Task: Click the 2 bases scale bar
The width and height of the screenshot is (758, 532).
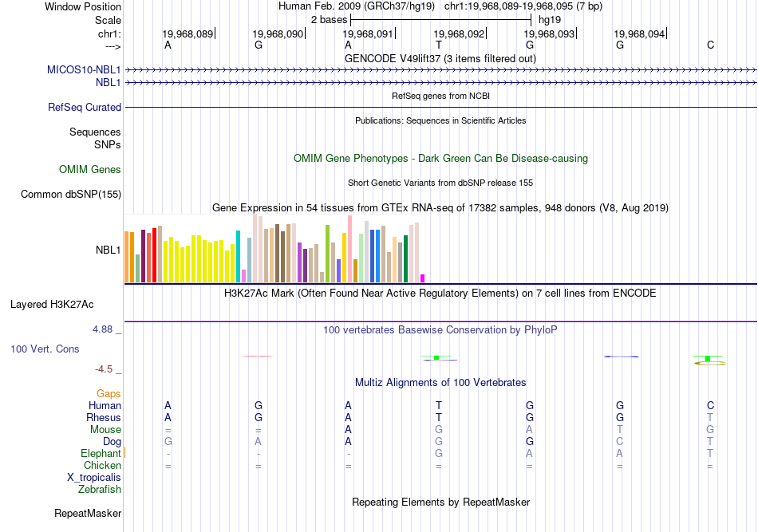Action: [441, 20]
